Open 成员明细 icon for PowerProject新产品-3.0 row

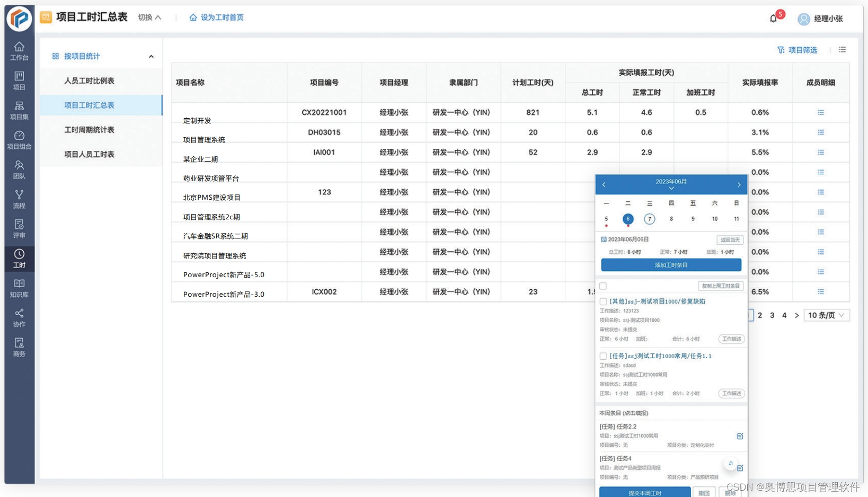pyautogui.click(x=821, y=292)
